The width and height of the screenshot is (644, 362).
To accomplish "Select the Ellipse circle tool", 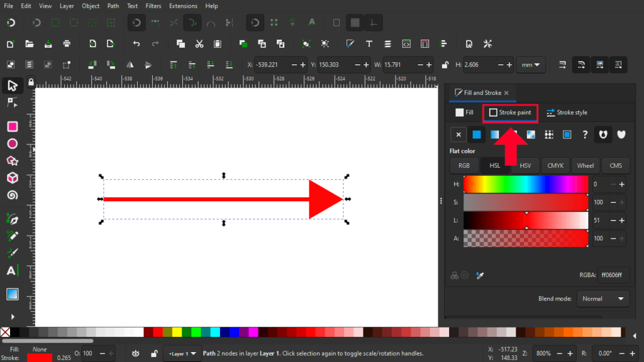I will (x=13, y=144).
